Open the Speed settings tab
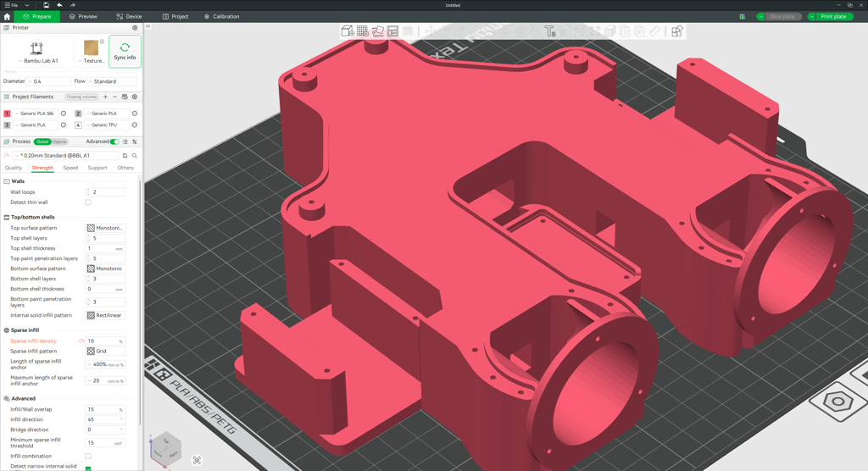868x471 pixels. pos(70,168)
